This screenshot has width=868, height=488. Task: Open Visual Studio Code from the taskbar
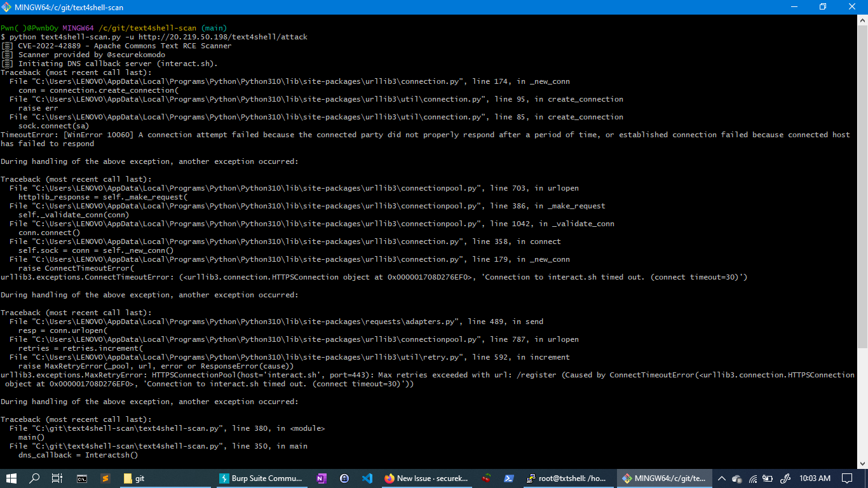(367, 478)
